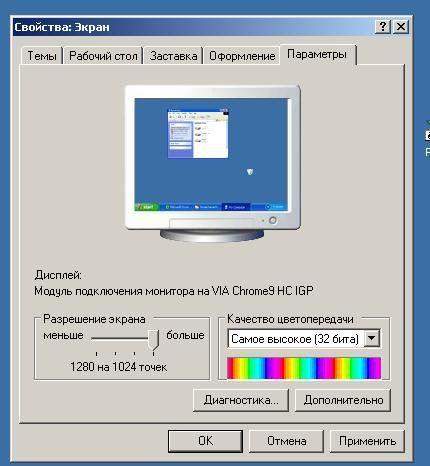Select the Заставка tab

(x=173, y=56)
